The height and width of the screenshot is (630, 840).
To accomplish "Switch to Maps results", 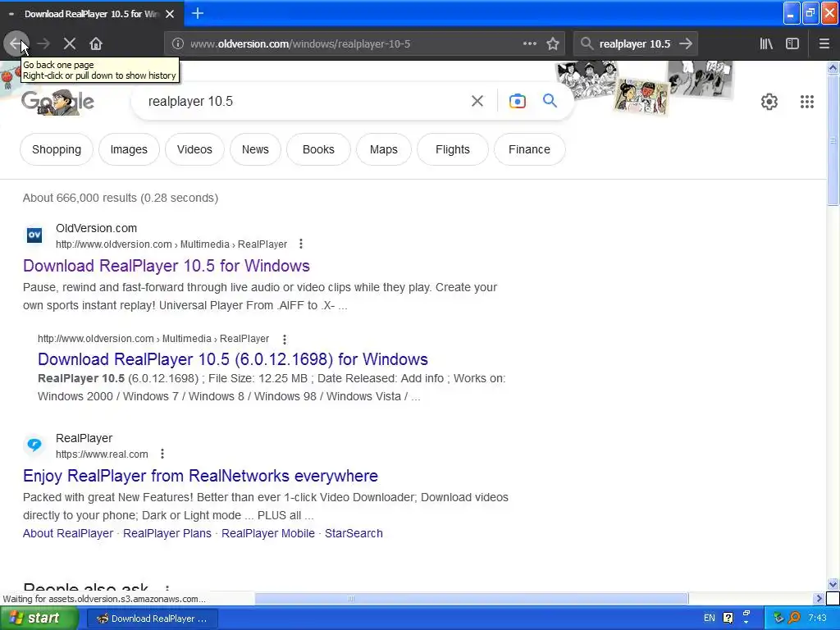I will click(x=384, y=149).
